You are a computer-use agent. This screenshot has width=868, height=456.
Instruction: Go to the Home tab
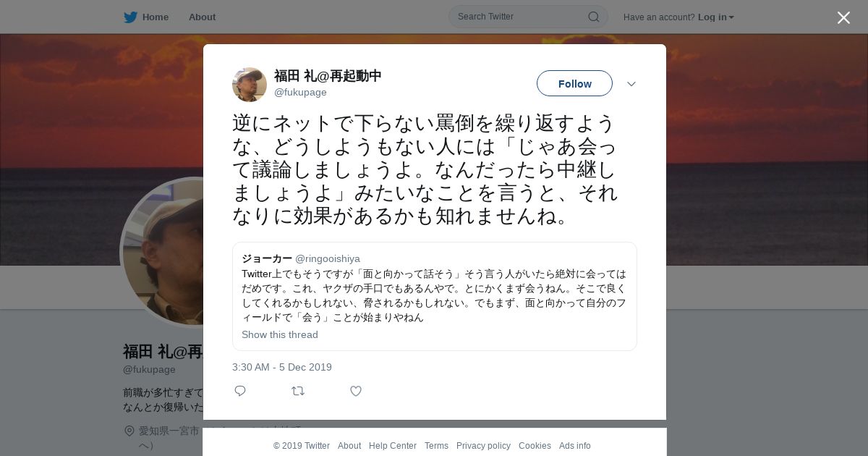pyautogui.click(x=156, y=17)
